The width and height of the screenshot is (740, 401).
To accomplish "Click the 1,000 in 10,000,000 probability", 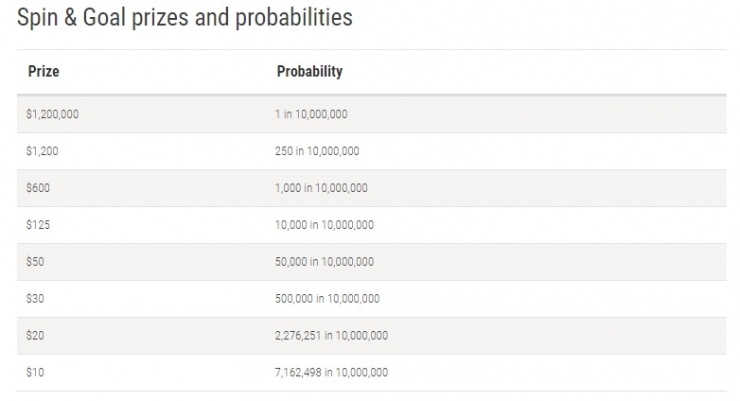I will click(x=321, y=188).
